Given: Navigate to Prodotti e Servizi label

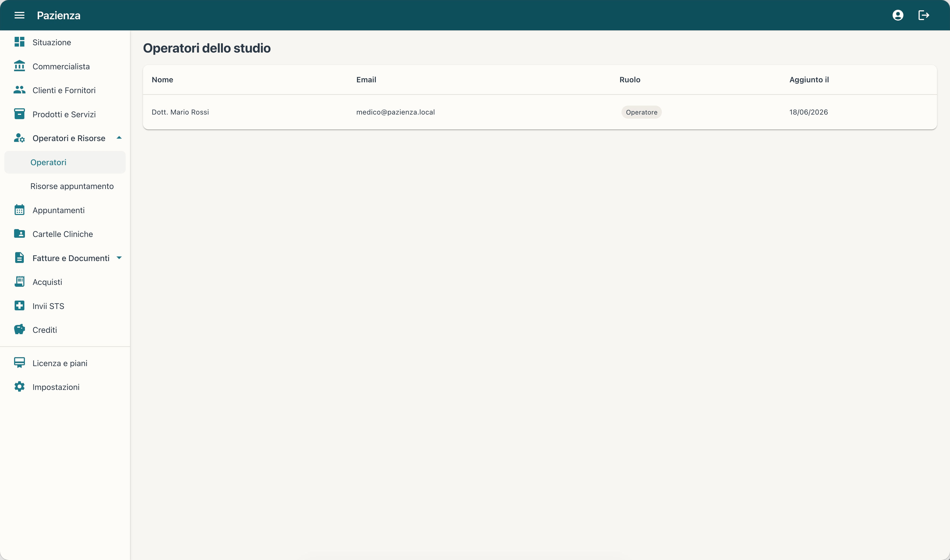Looking at the screenshot, I should 64,114.
